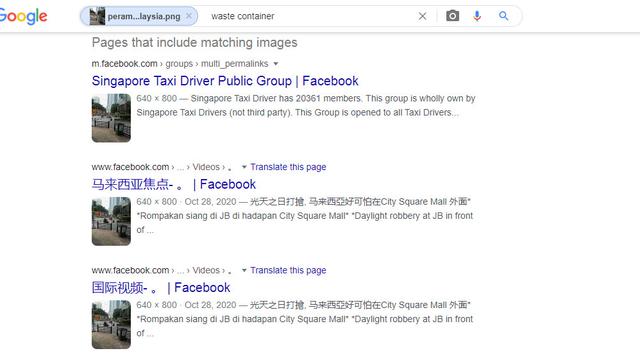This screenshot has width=640, height=360.
Task: Start voice search with microphone icon
Action: coord(477,16)
